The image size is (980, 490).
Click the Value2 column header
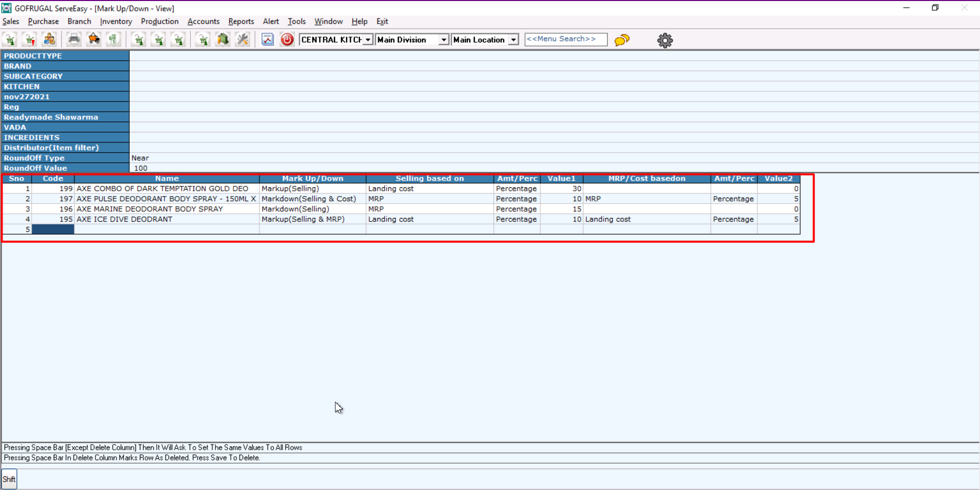(x=779, y=179)
